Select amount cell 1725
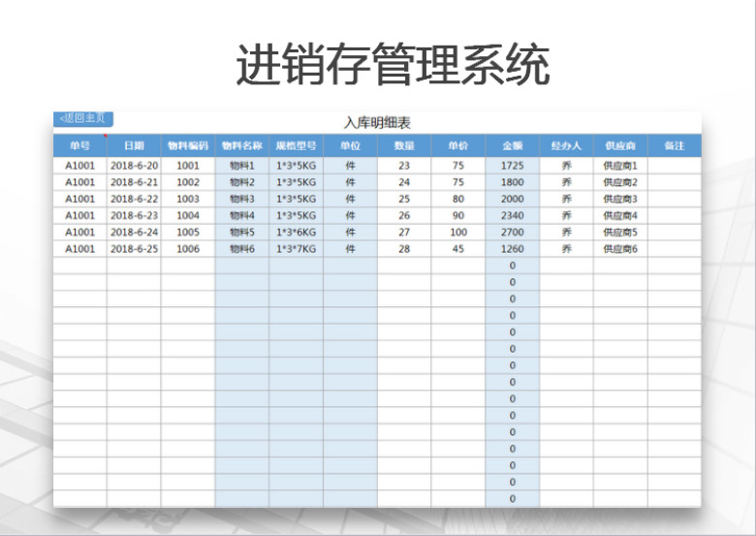 (x=513, y=166)
